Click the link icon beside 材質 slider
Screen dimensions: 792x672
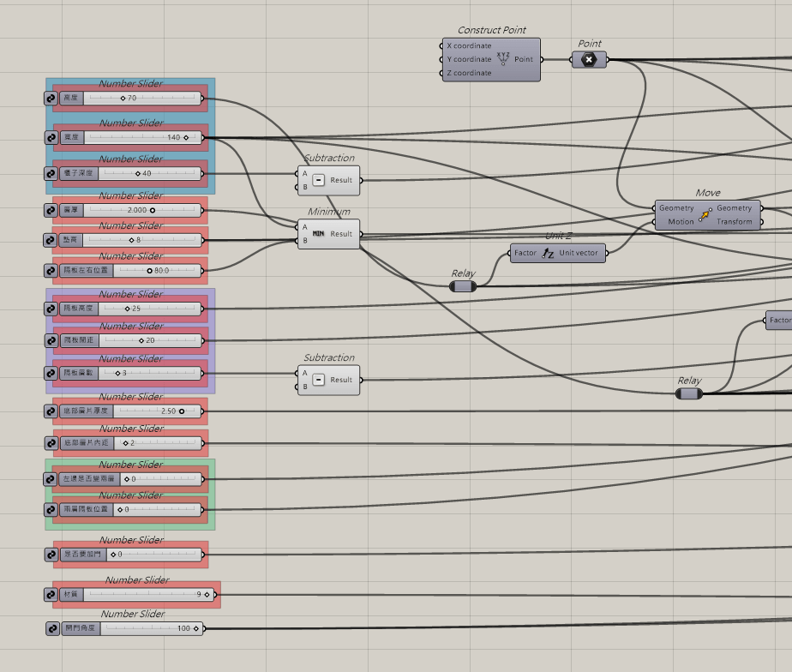[x=51, y=595]
